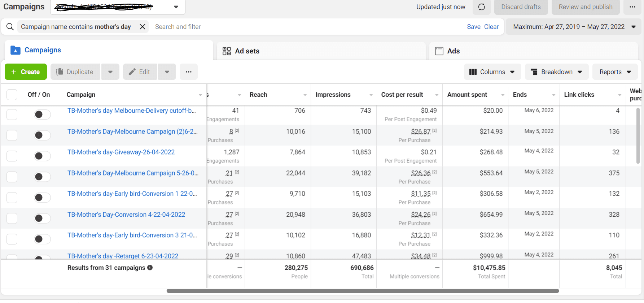
Task: Expand Edit options arrow
Action: pyautogui.click(x=167, y=72)
